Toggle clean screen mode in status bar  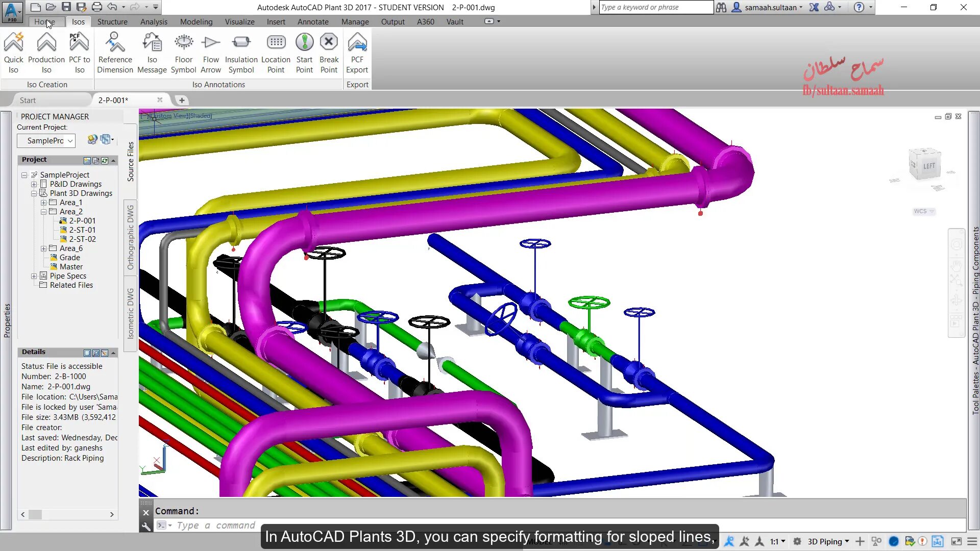click(x=956, y=541)
